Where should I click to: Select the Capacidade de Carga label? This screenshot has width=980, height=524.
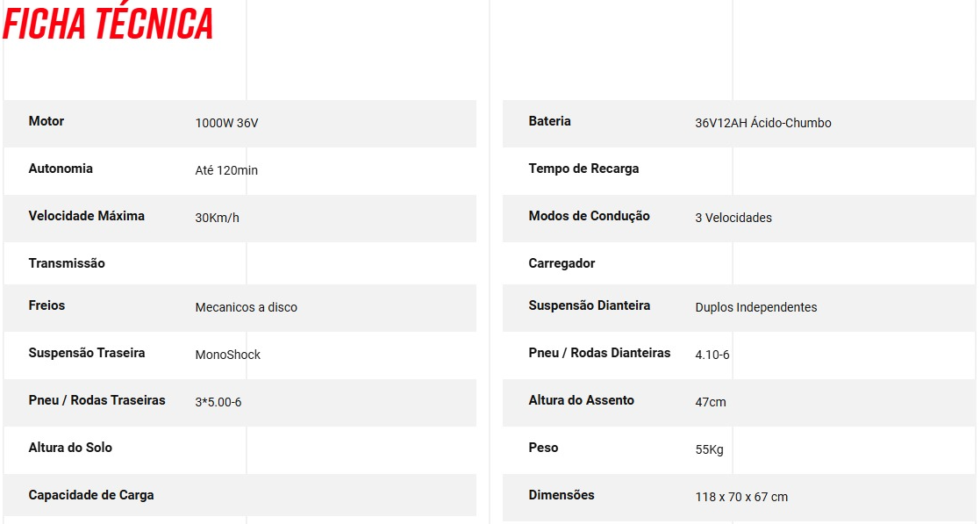pos(91,495)
